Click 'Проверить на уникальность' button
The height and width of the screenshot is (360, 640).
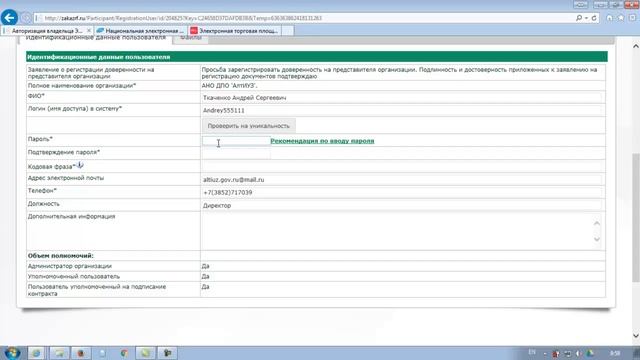249,126
